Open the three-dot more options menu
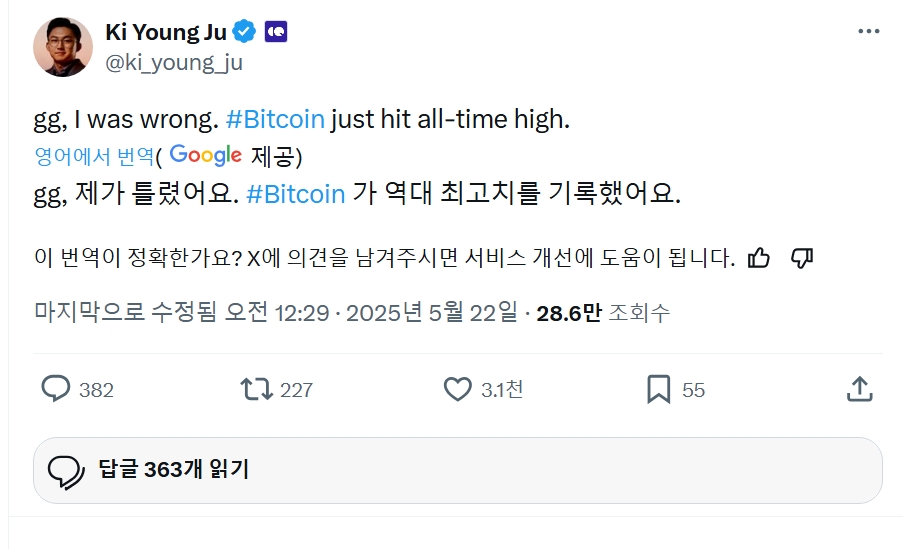Screen dimensions: 903x549 [x=868, y=32]
